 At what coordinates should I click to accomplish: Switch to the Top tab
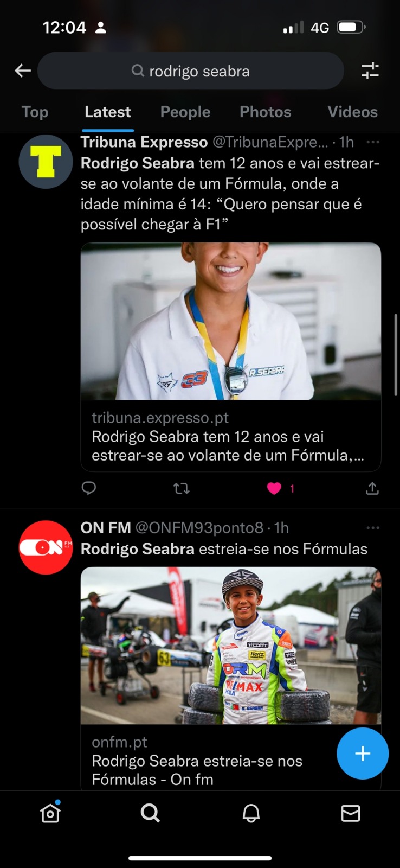(35, 112)
